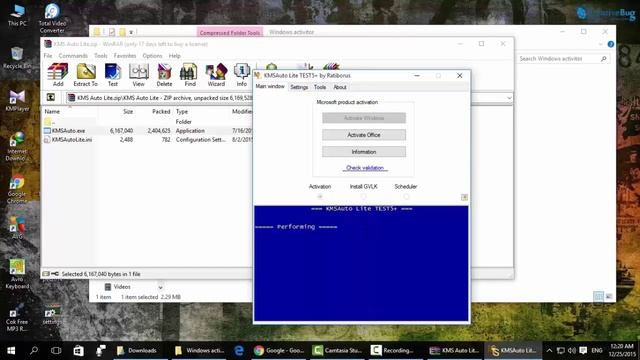Open the Commands menu in WinRAR
Image resolution: width=640 pixels, height=360 pixels.
coord(73,56)
